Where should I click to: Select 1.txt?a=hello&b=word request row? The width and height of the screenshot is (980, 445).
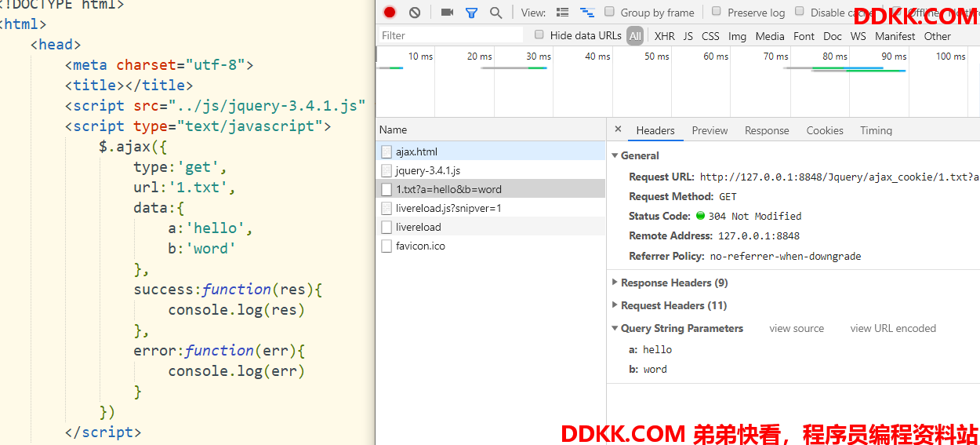point(491,189)
